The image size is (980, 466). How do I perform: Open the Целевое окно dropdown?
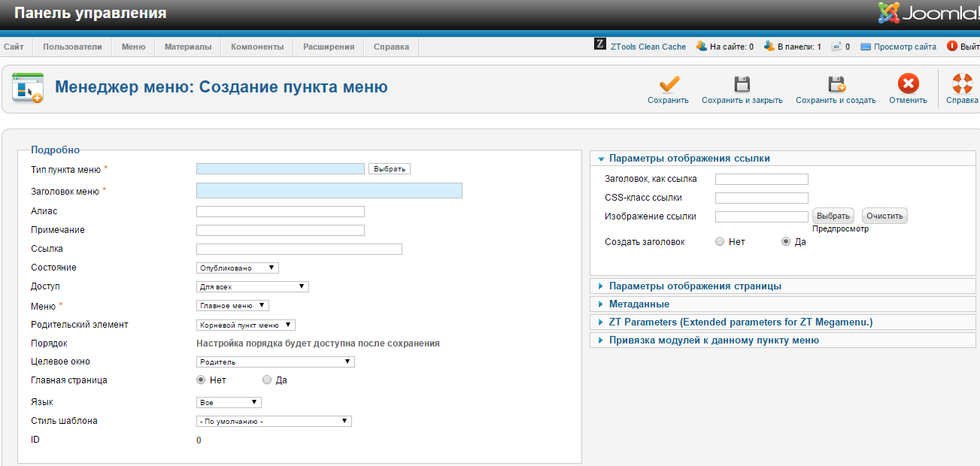pyautogui.click(x=275, y=362)
